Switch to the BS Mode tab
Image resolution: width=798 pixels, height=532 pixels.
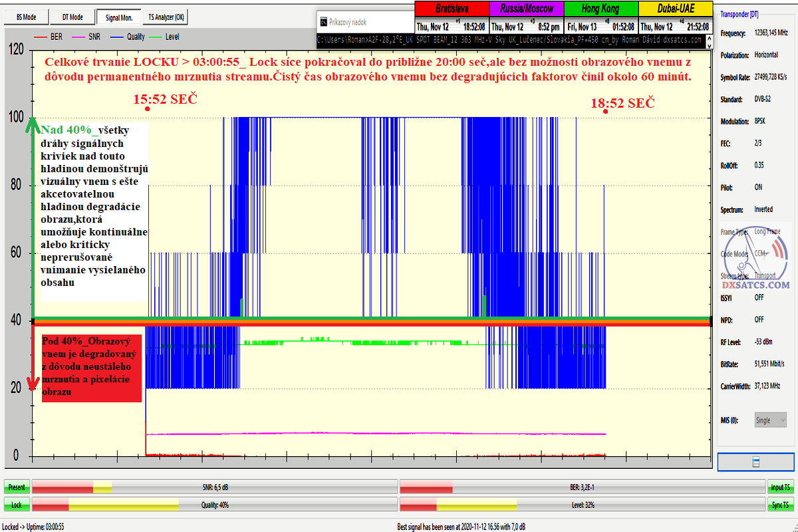[x=26, y=17]
